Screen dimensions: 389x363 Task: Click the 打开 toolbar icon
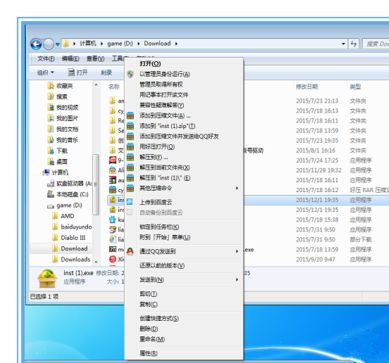[72, 72]
